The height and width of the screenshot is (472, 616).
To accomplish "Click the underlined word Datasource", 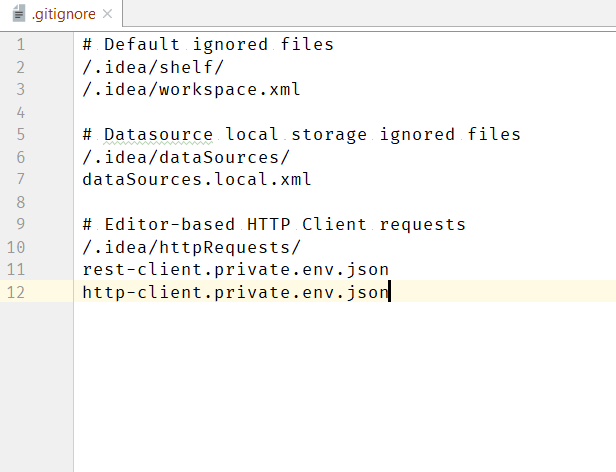I will [158, 135].
